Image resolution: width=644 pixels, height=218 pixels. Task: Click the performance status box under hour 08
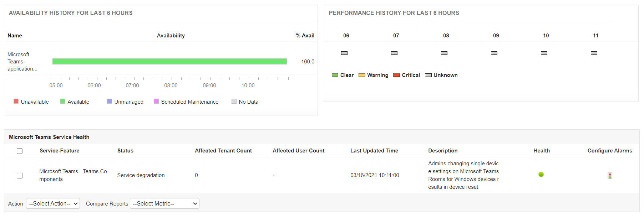(444, 53)
